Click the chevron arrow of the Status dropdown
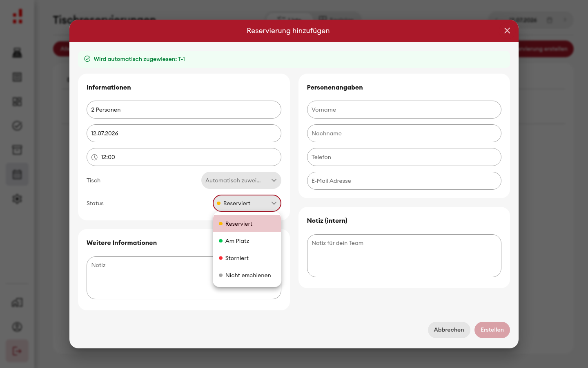The width and height of the screenshot is (588, 368). point(274,203)
